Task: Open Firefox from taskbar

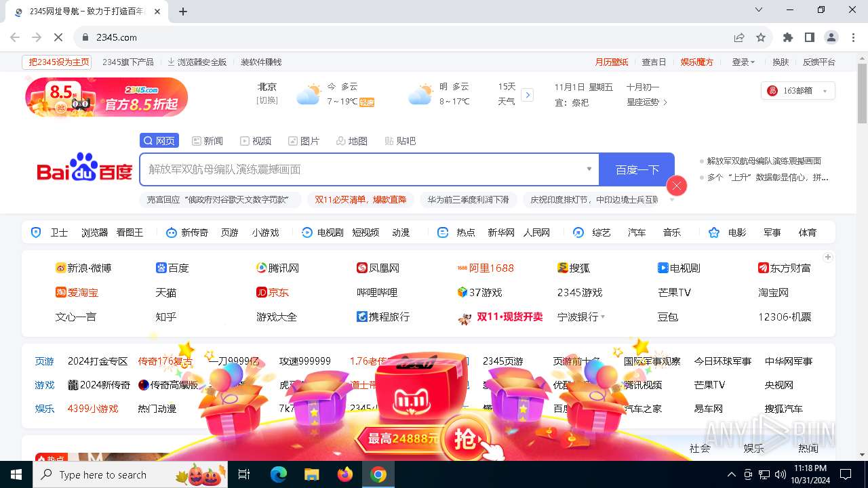Action: coord(345,474)
